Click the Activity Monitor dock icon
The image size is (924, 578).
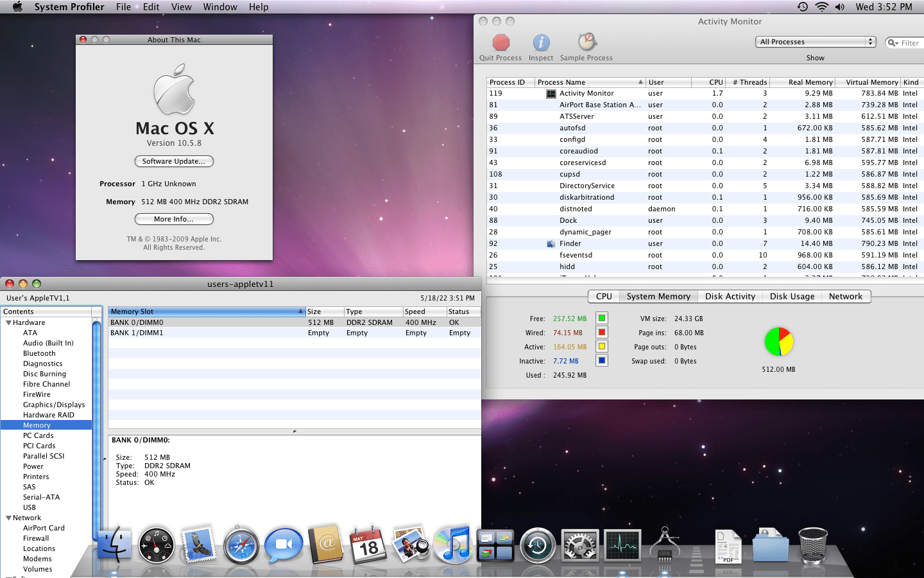[622, 546]
